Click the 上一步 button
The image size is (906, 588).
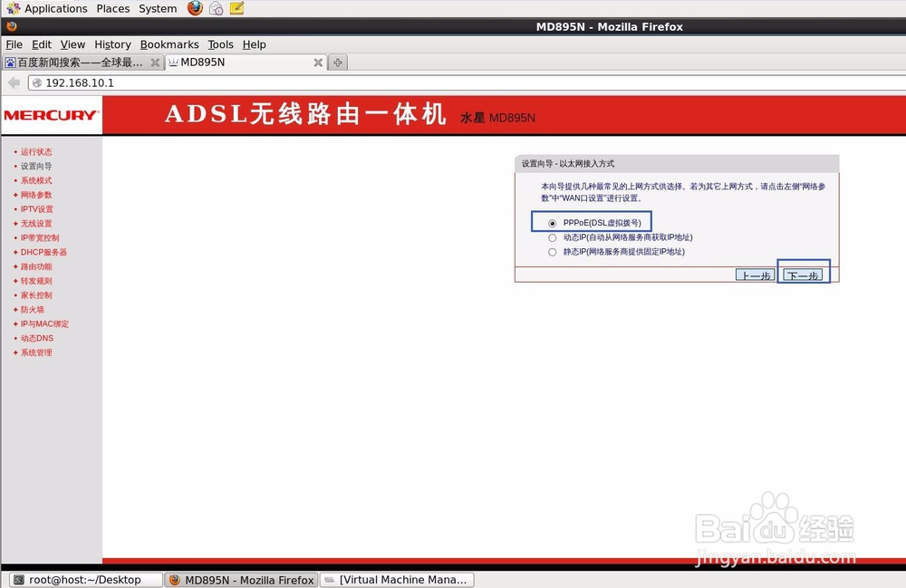click(756, 275)
